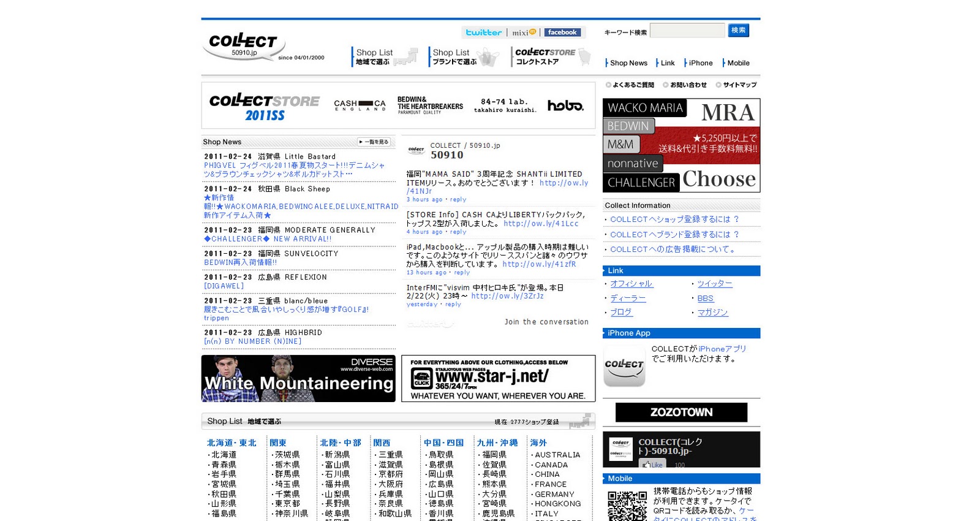Open the Link nav item
980x521 pixels.
pos(666,63)
